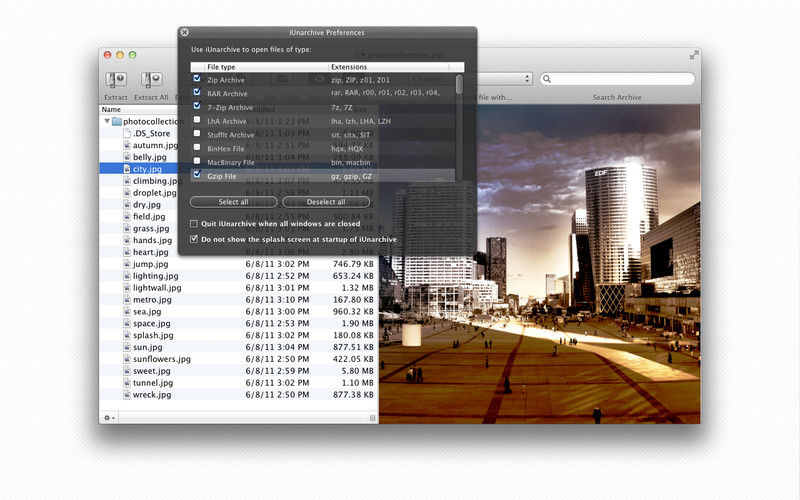
Task: Select autumn.jpg in the file list
Action: coord(156,145)
